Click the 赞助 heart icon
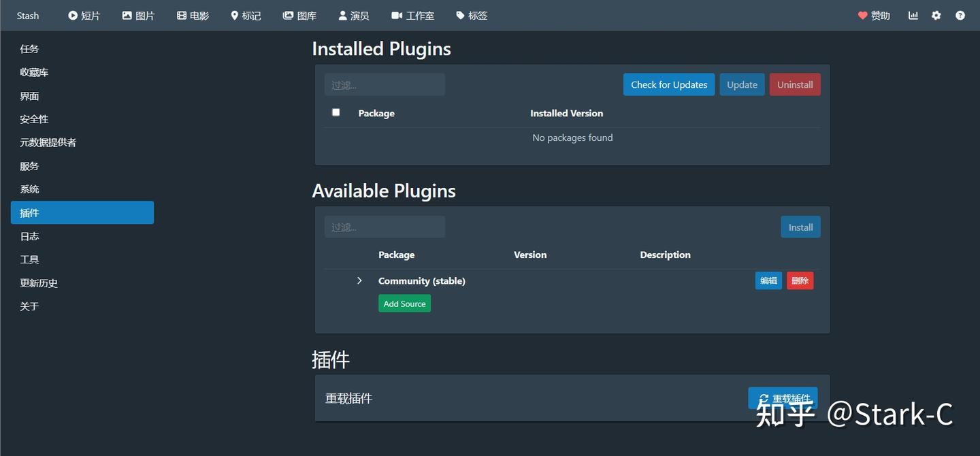The width and height of the screenshot is (980, 456). (873, 15)
